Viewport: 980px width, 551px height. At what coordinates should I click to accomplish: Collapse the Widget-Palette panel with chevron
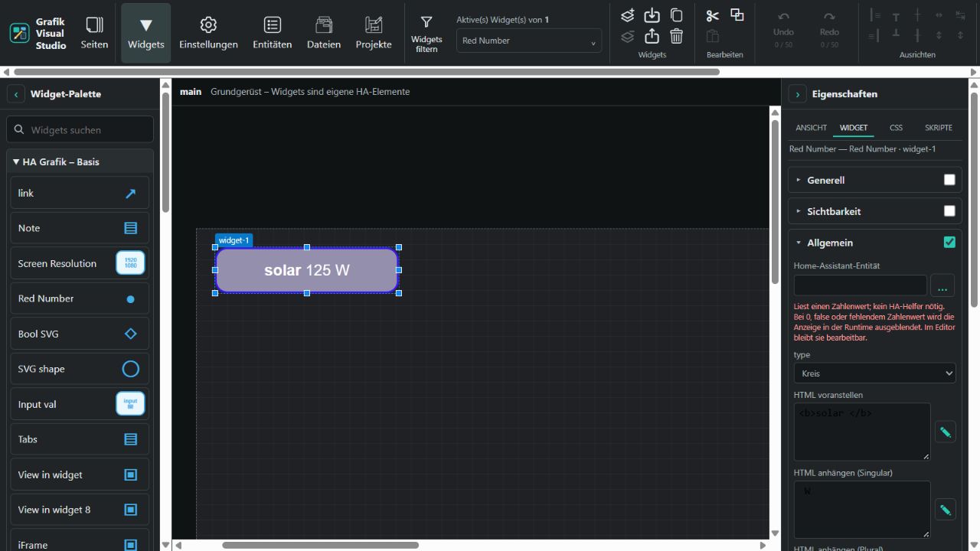coord(16,94)
